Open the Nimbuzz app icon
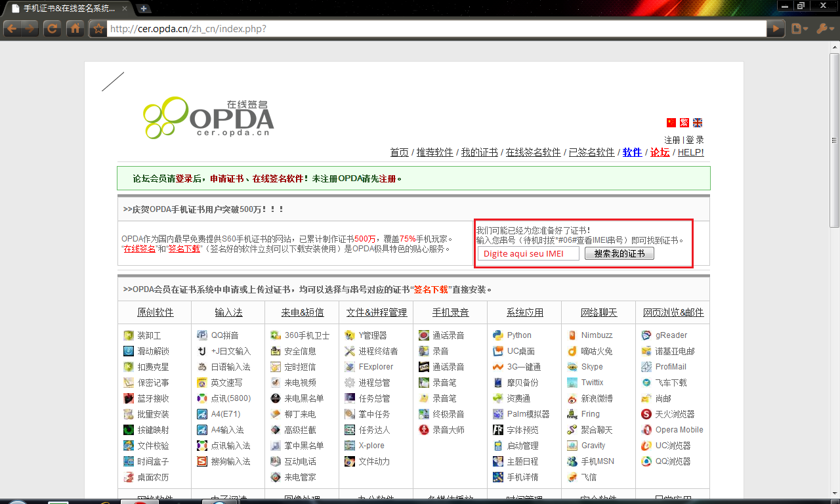The image size is (840, 504). tap(572, 335)
